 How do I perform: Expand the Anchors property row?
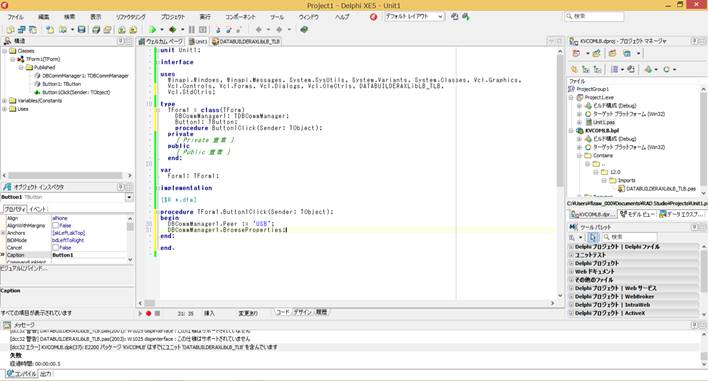tap(3, 233)
